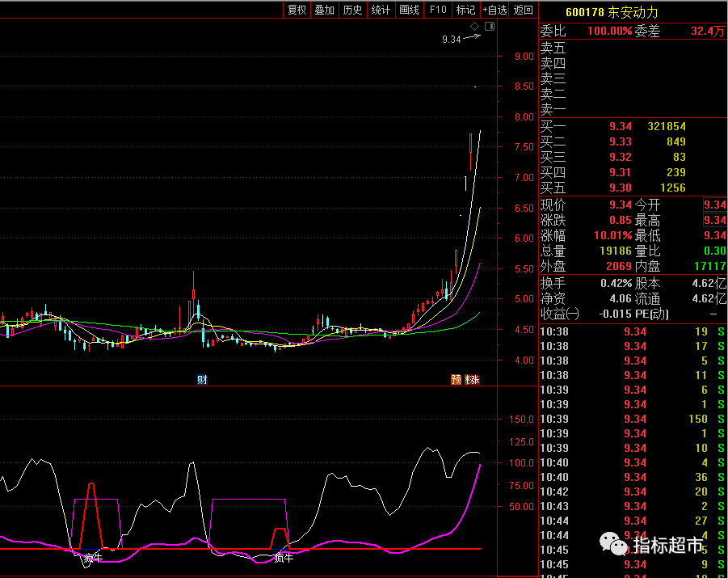Screen dimensions: 728x578
Task: Toggle the side panel layout icon
Action: [488, 27]
